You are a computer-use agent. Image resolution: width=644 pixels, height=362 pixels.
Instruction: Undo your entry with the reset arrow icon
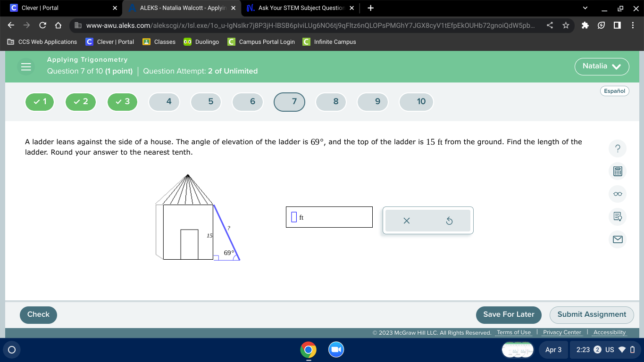click(x=449, y=220)
